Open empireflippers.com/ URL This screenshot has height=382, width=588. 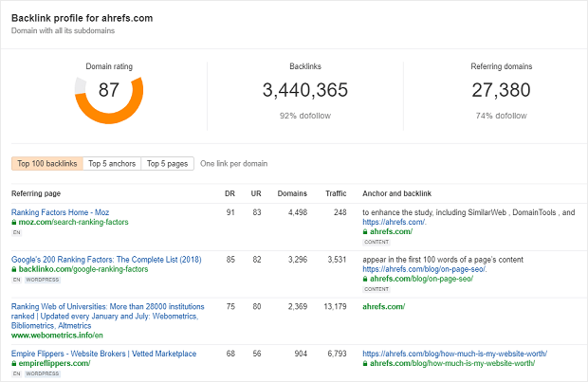click(54, 364)
